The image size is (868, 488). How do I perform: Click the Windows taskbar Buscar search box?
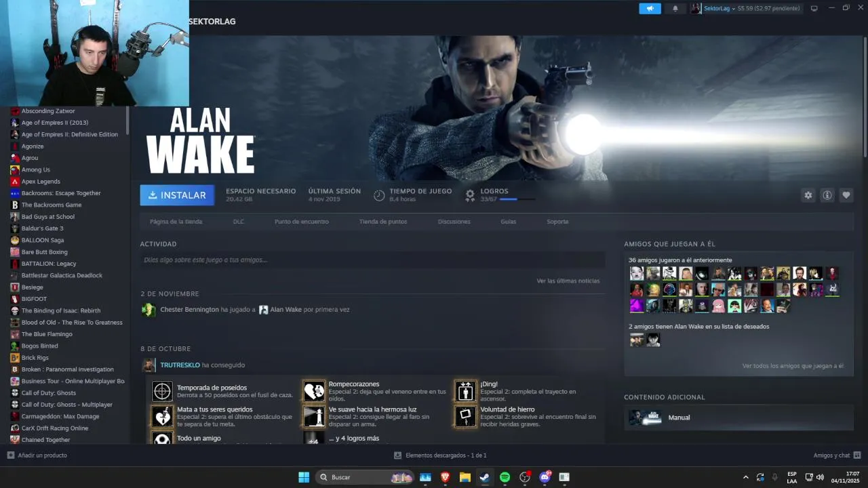[x=365, y=477]
